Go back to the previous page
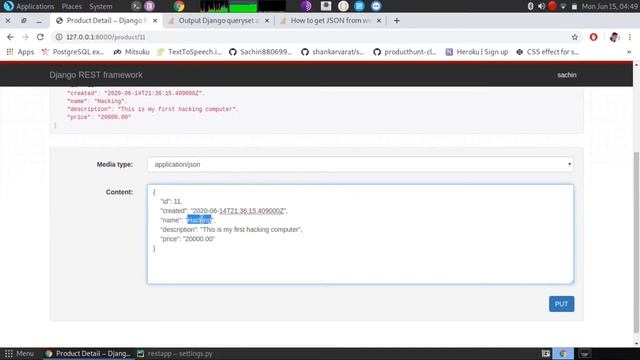640x360 pixels. coord(10,37)
